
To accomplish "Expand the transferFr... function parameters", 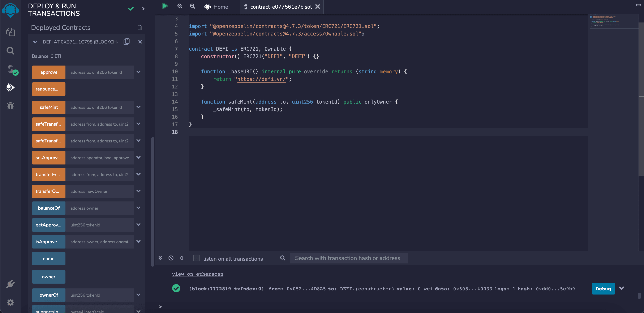I will pos(138,174).
